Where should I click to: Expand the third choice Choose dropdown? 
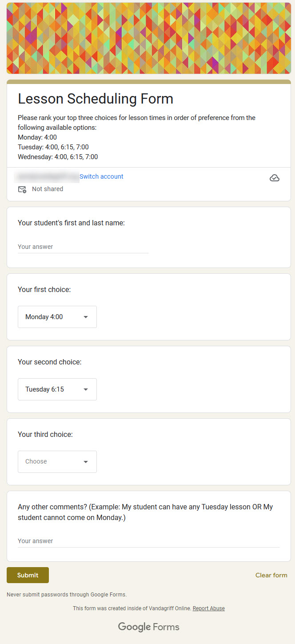57,462
